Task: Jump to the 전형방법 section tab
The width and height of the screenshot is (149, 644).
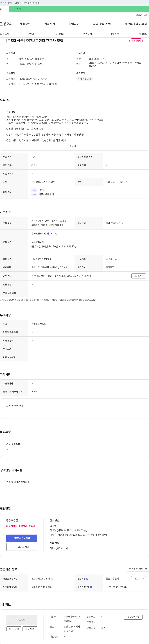Action: [x=115, y=34]
